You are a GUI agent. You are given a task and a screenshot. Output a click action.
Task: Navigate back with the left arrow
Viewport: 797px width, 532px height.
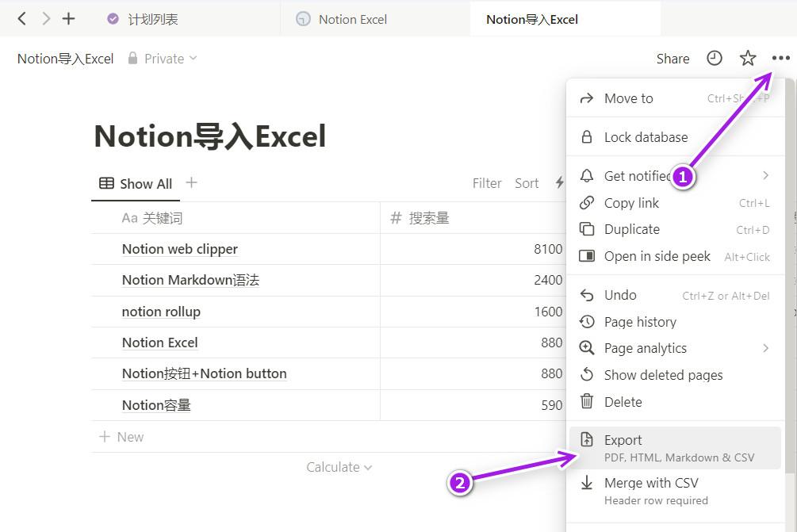tap(20, 17)
